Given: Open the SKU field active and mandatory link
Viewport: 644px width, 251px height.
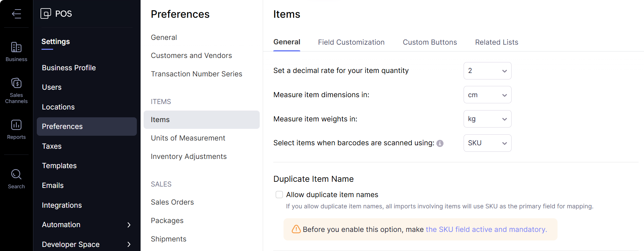Looking at the screenshot, I should click(x=486, y=230).
